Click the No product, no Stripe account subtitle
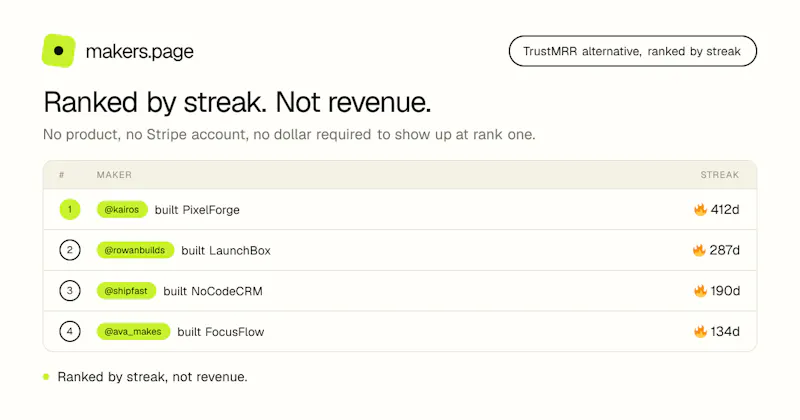800x420 pixels. point(289,135)
